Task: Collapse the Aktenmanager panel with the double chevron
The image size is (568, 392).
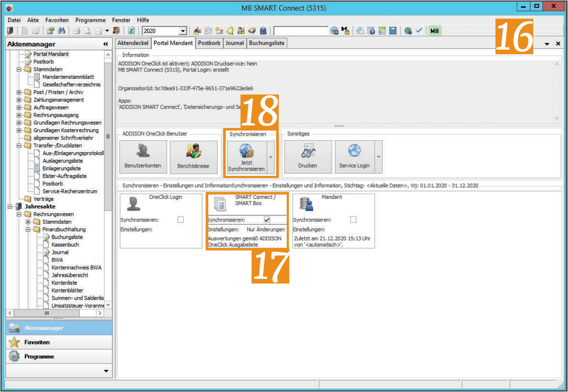Action: pyautogui.click(x=106, y=44)
